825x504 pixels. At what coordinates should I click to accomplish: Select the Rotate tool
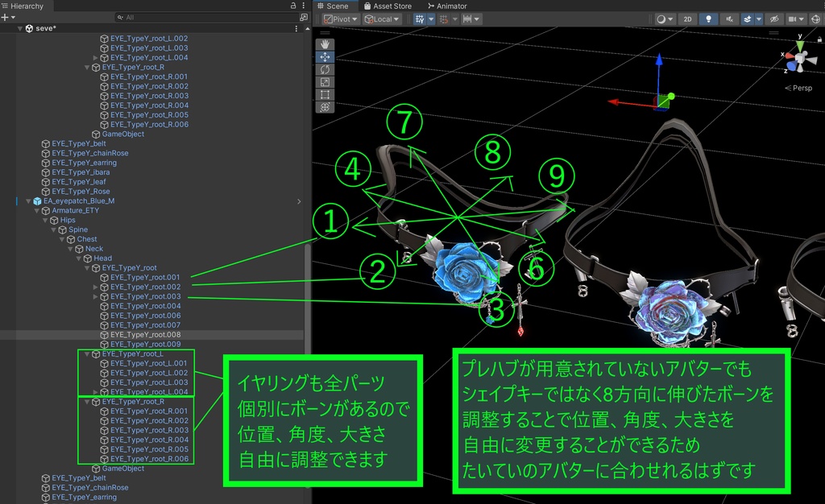[325, 69]
